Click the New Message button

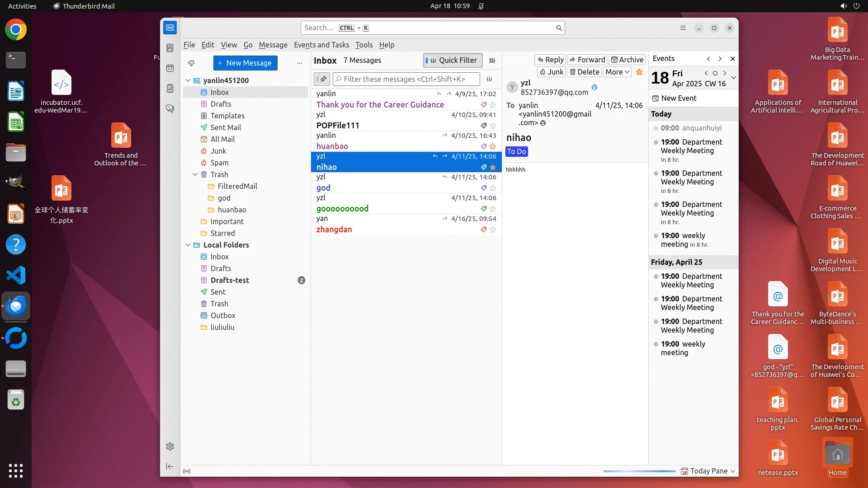(245, 63)
